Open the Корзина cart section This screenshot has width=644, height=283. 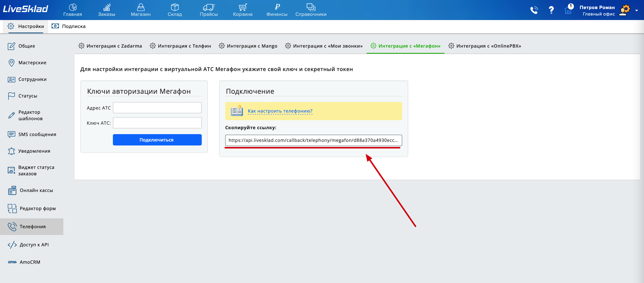pos(243,10)
